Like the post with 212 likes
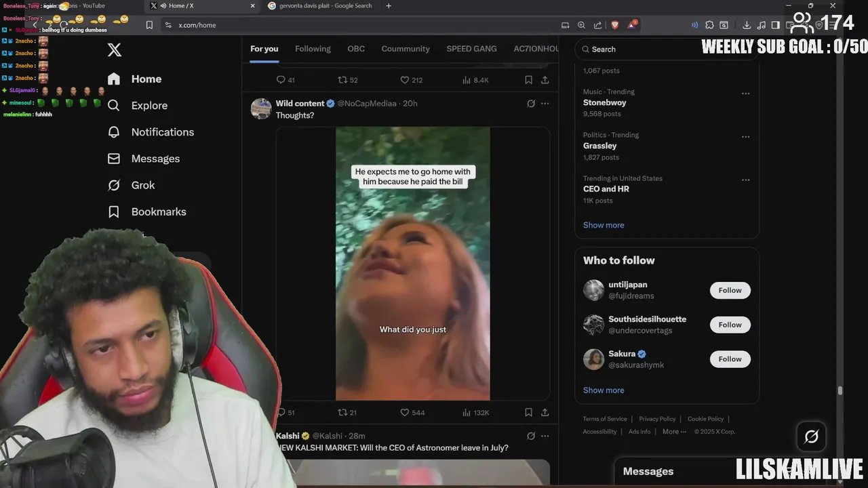This screenshot has height=488, width=868. tap(411, 80)
